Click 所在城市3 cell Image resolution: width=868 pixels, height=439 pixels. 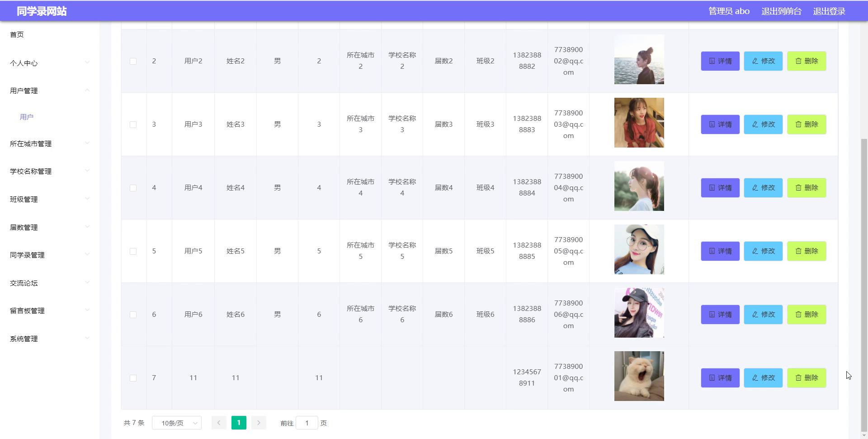[x=360, y=124]
